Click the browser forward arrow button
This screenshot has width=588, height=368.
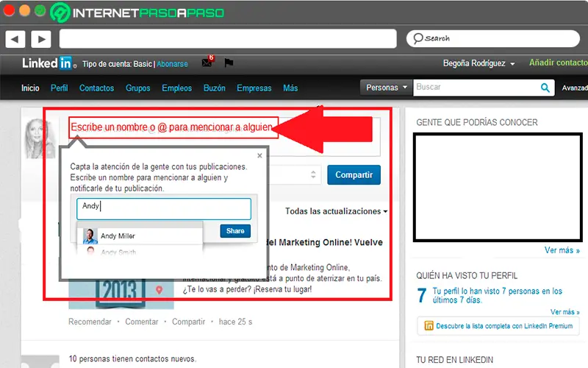click(x=41, y=39)
